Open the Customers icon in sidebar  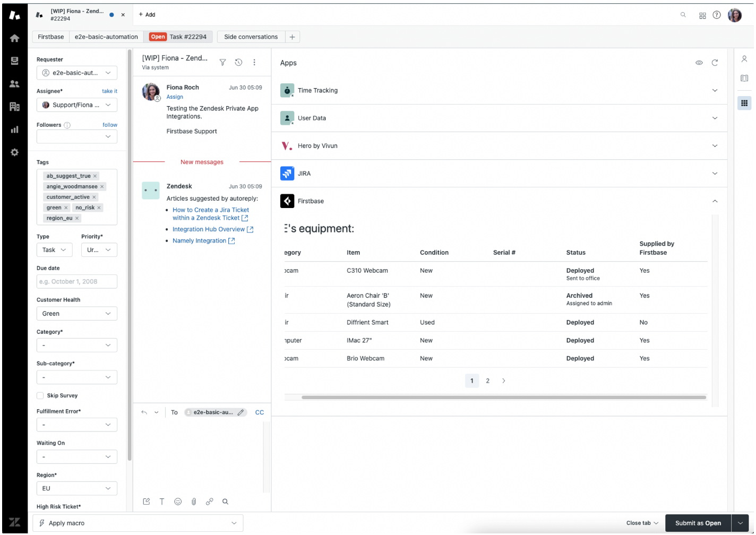click(15, 84)
